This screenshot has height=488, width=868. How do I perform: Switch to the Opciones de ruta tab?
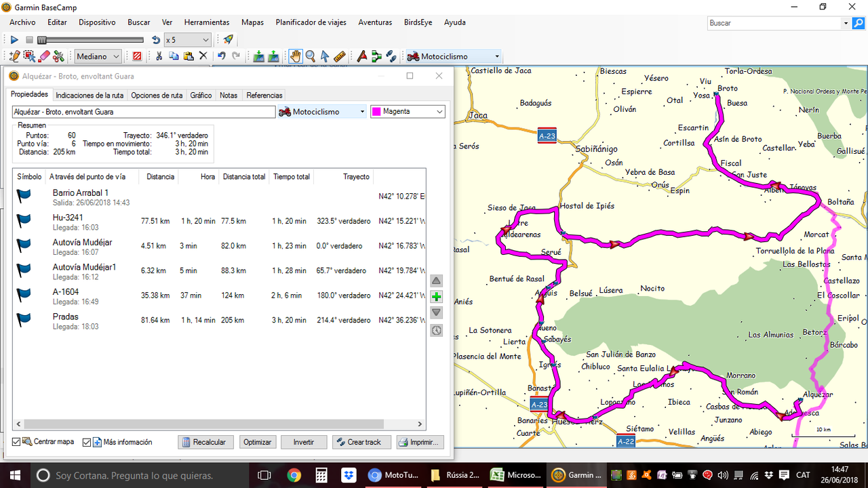click(157, 96)
